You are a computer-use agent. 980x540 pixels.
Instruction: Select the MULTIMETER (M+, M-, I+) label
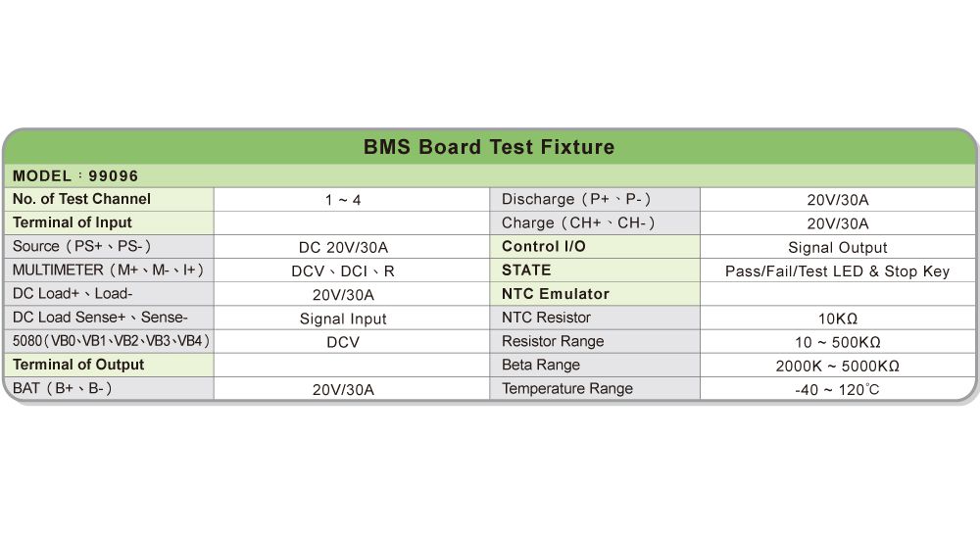click(108, 270)
